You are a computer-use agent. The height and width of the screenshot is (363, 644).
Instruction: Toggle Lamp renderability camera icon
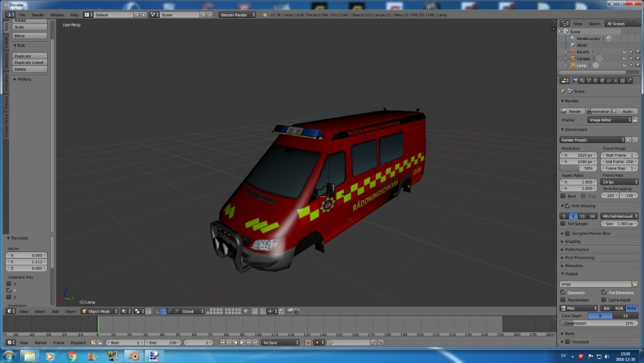(x=638, y=65)
